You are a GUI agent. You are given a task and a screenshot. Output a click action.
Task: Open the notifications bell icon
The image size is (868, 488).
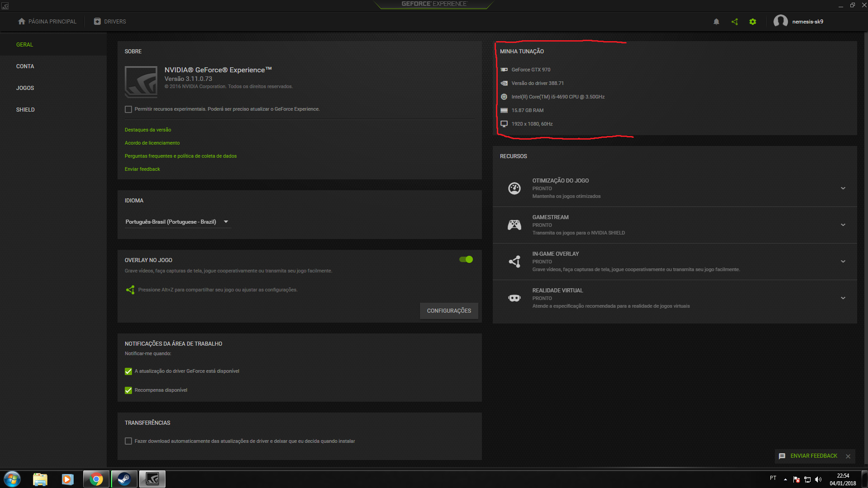tap(716, 22)
